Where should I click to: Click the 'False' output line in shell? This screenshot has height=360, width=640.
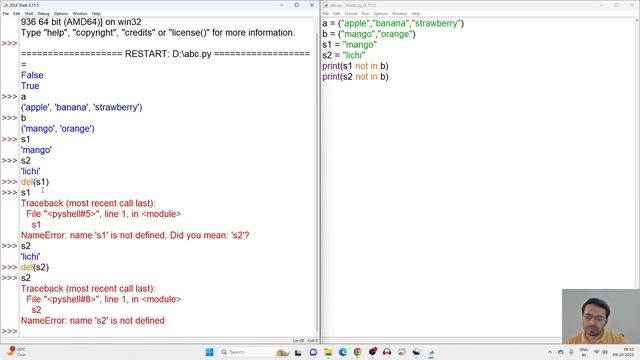click(32, 75)
